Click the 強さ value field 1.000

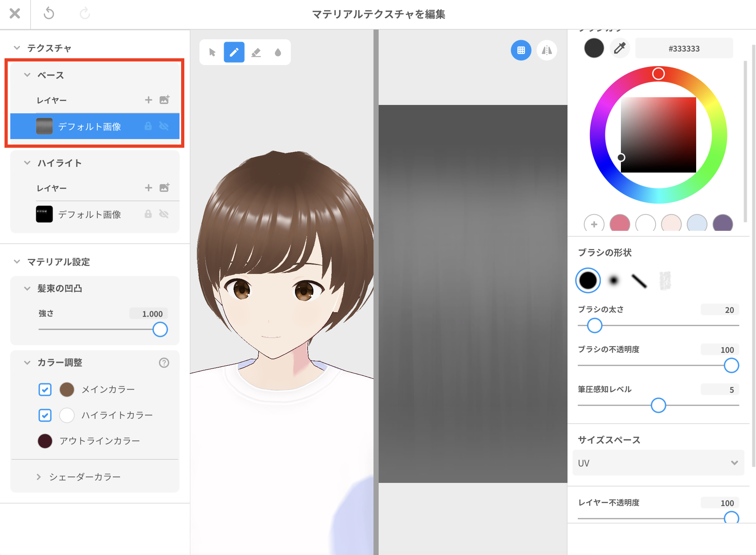149,314
